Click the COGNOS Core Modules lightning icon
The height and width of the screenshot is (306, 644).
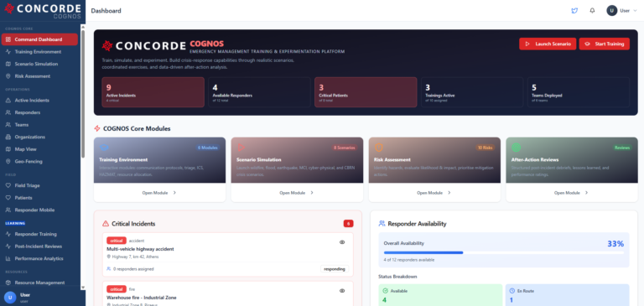coord(97,128)
